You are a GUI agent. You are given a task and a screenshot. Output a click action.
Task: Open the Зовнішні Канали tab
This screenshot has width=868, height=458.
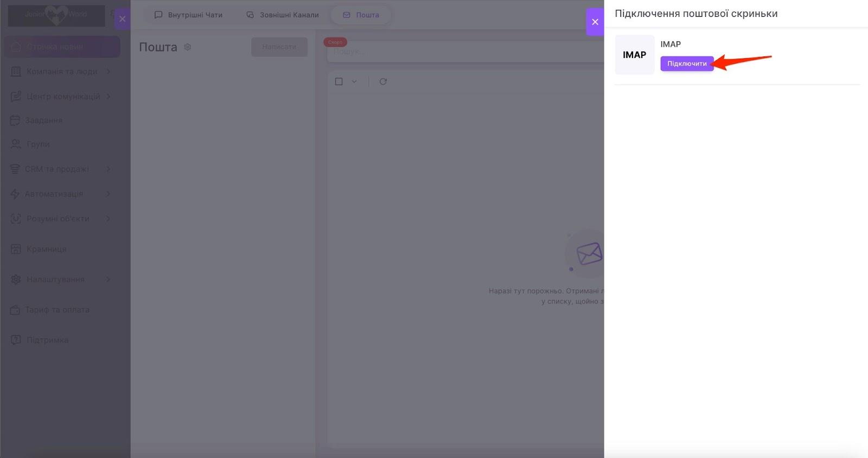tap(282, 15)
